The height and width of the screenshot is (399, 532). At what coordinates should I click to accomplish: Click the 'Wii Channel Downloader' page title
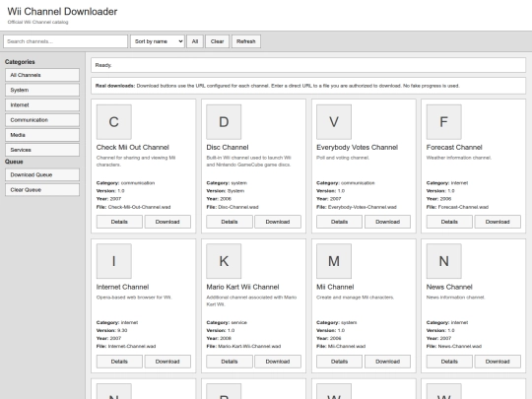coord(62,12)
